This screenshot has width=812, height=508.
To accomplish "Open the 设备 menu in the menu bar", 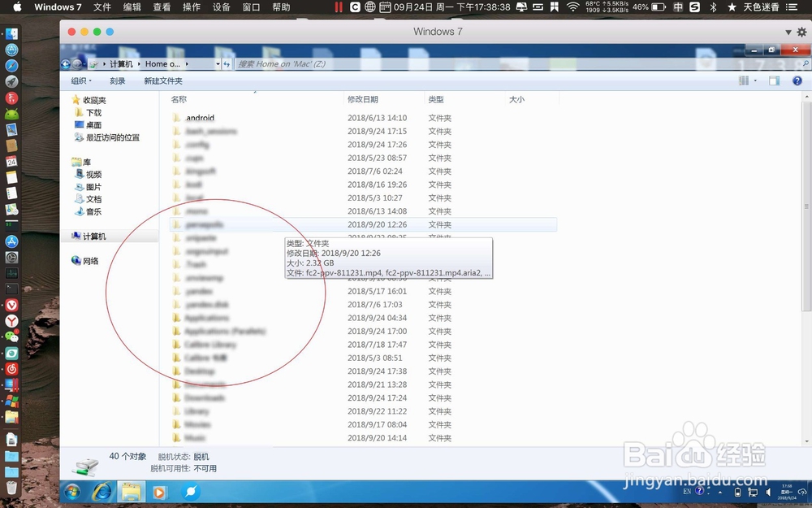I will click(221, 7).
